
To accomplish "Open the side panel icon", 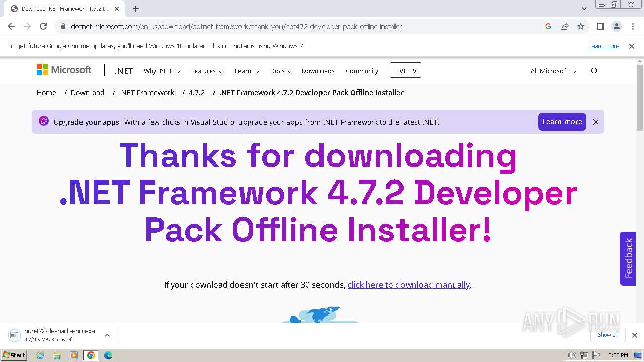I will click(x=600, y=26).
